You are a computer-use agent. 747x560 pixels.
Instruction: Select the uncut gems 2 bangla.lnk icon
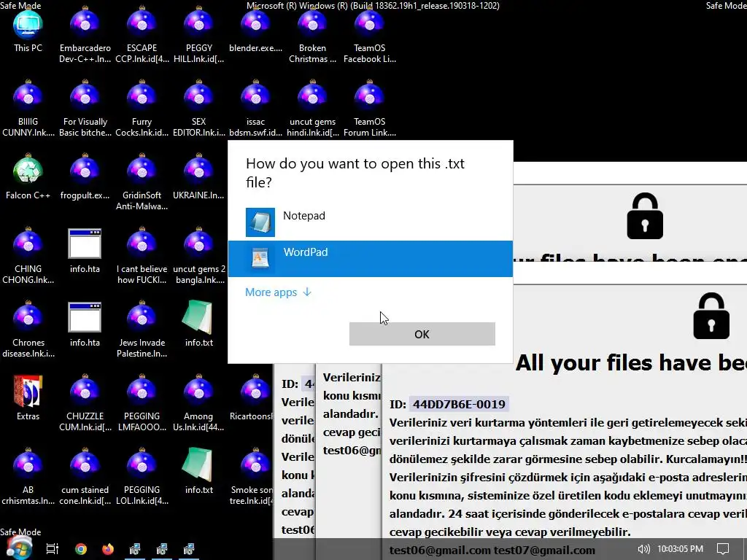point(198,255)
